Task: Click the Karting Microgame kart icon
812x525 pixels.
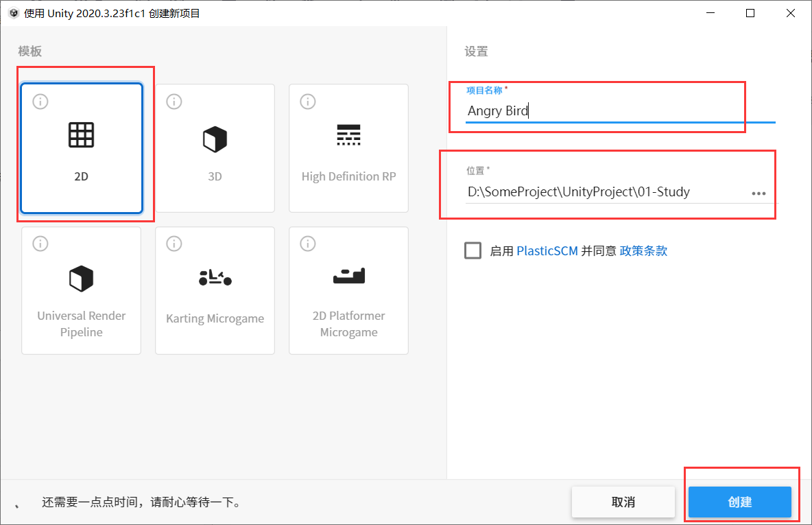Action: [x=215, y=278]
